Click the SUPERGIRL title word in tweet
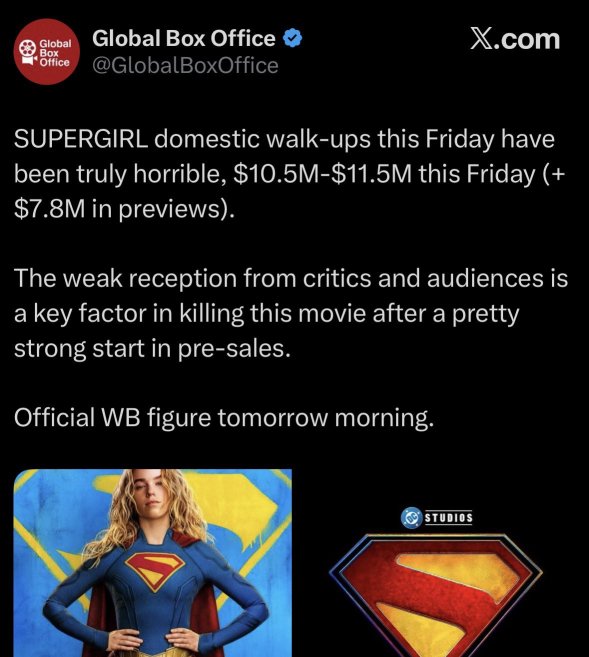589x657 pixels. click(81, 139)
